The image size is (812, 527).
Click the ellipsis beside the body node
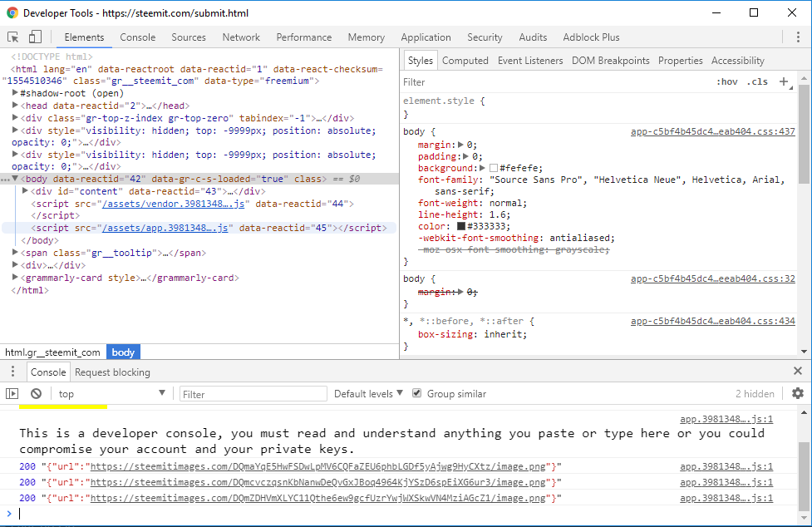point(5,179)
